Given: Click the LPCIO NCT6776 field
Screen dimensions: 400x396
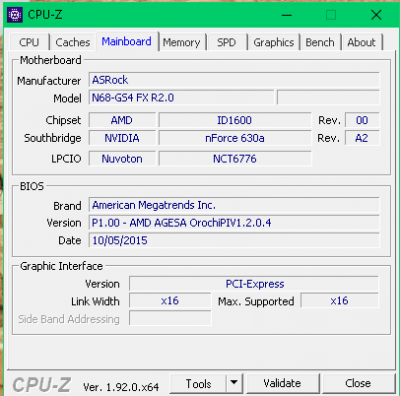Looking at the screenshot, I should pos(235,159).
